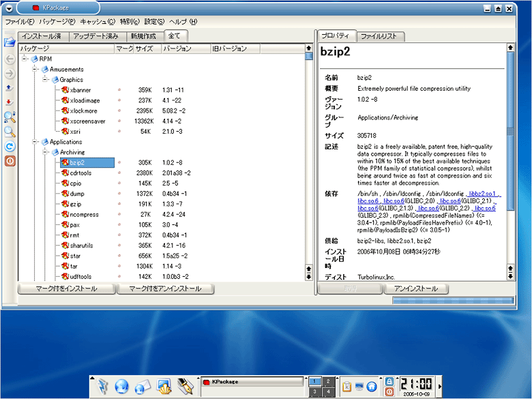532x399 pixels.
Task: Click the status bar progress bar
Action: point(453,300)
